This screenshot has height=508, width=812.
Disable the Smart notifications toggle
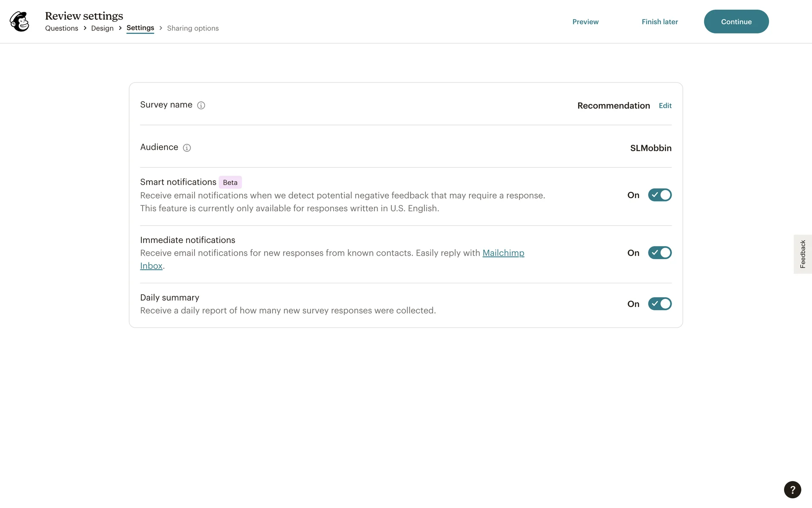(659, 195)
